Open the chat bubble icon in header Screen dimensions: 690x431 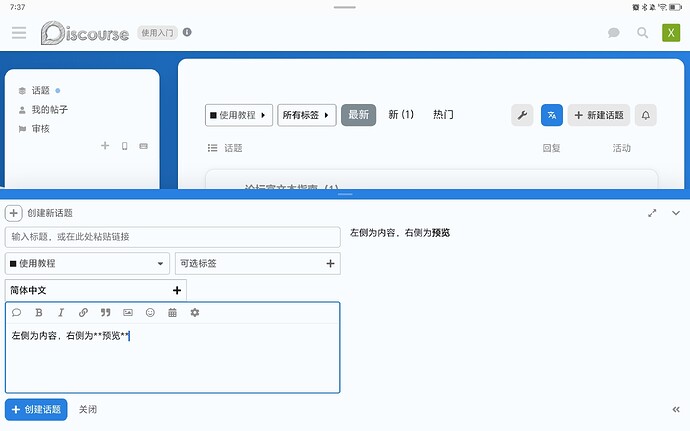pos(613,33)
